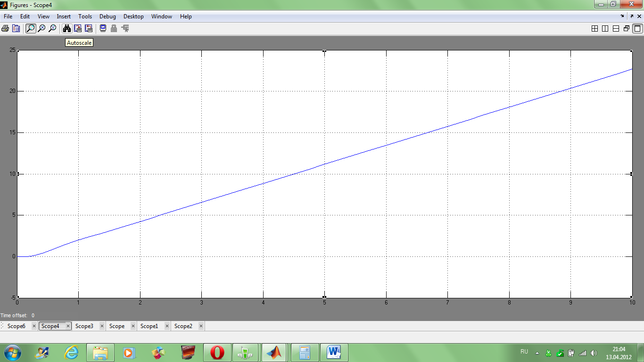Click the Autoscale binoculars icon
The width and height of the screenshot is (644, 362).
click(67, 28)
